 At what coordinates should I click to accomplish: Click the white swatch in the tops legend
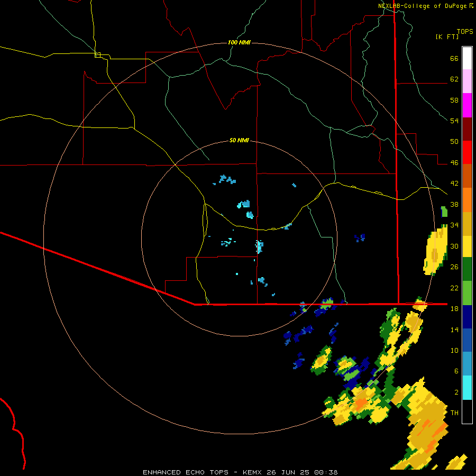467,58
